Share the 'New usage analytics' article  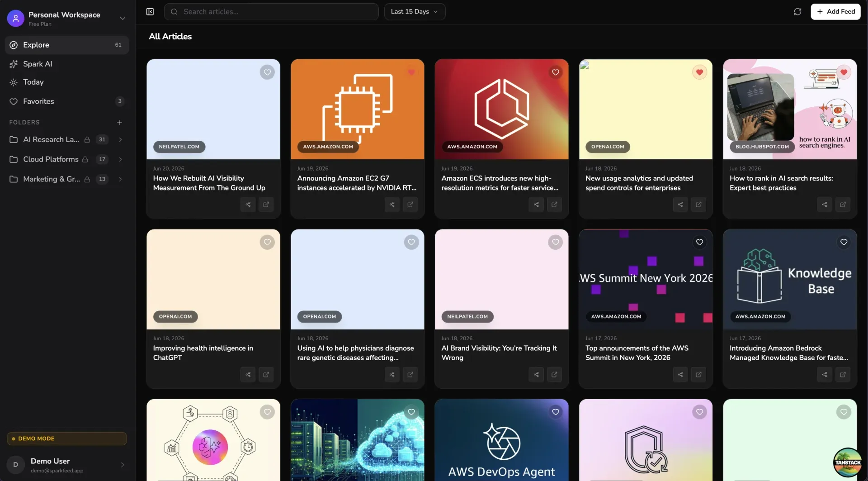680,205
